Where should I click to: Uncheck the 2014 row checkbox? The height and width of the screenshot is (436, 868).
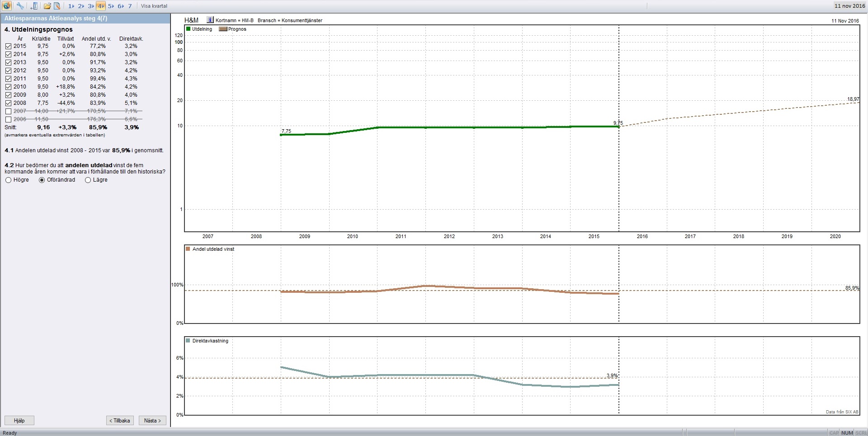pos(8,54)
